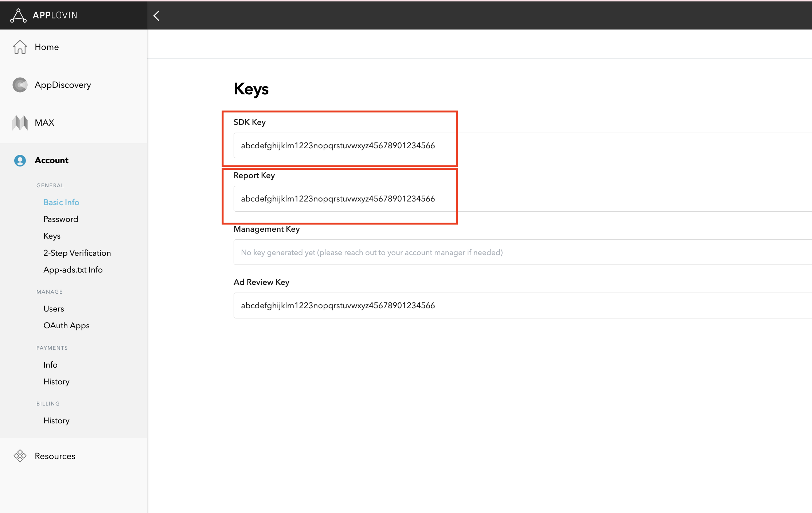This screenshot has width=812, height=513.
Task: Open 2-Step Verification page
Action: [77, 253]
